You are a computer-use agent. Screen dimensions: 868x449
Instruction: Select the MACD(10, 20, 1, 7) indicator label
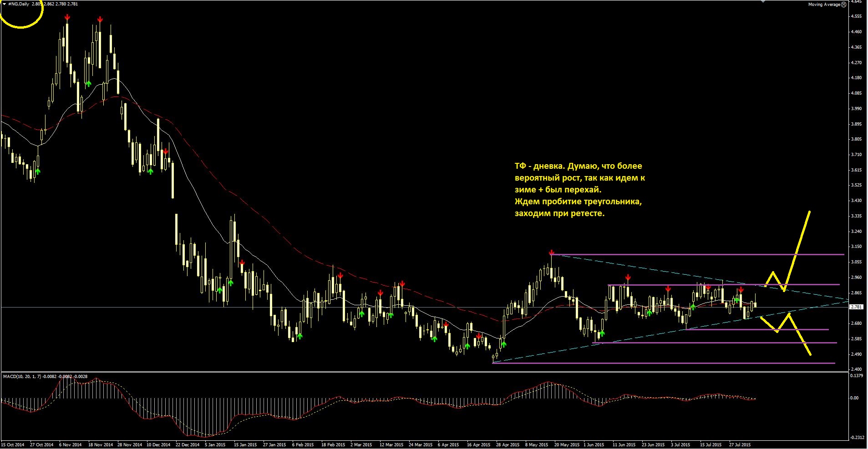pos(22,376)
